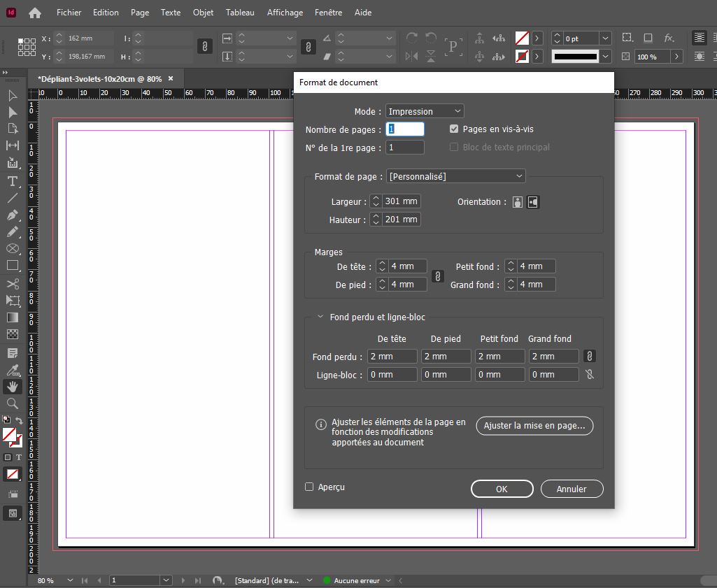Open the zoom level 80 % dropdown
Viewport: 717px width, 588px height.
click(x=70, y=580)
